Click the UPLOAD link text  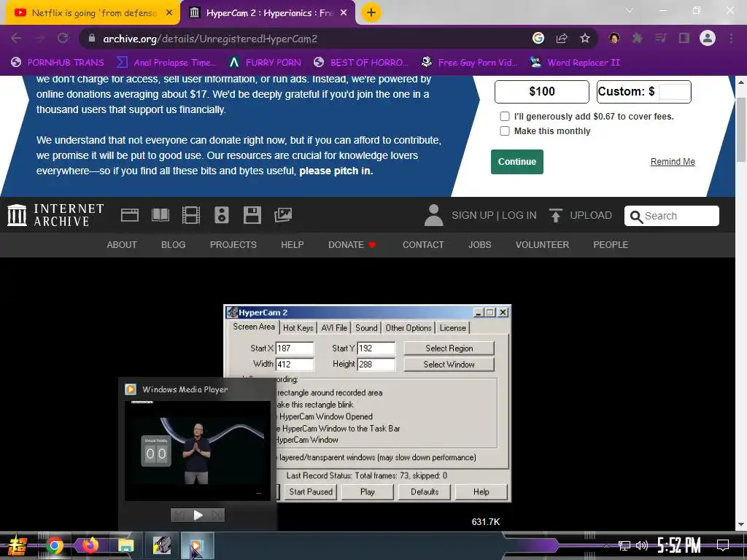591,215
